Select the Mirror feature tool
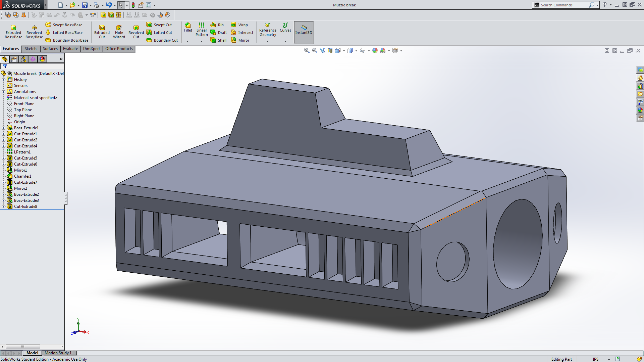 [x=240, y=40]
